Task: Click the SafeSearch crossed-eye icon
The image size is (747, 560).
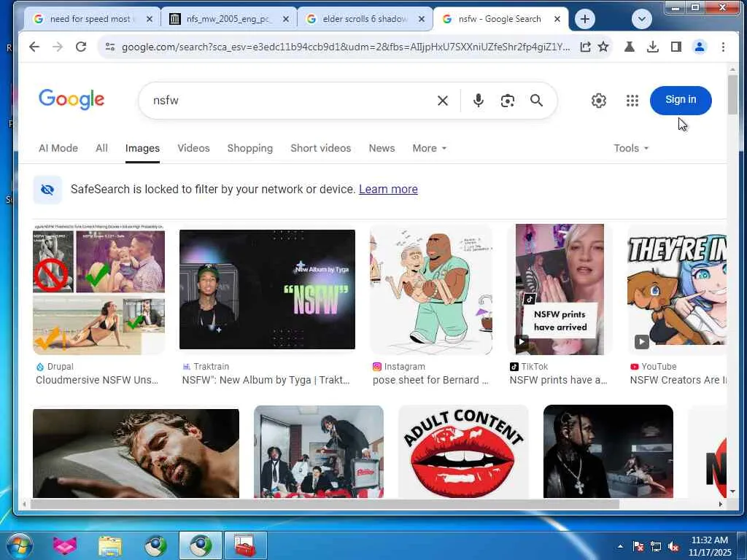Action: point(47,190)
